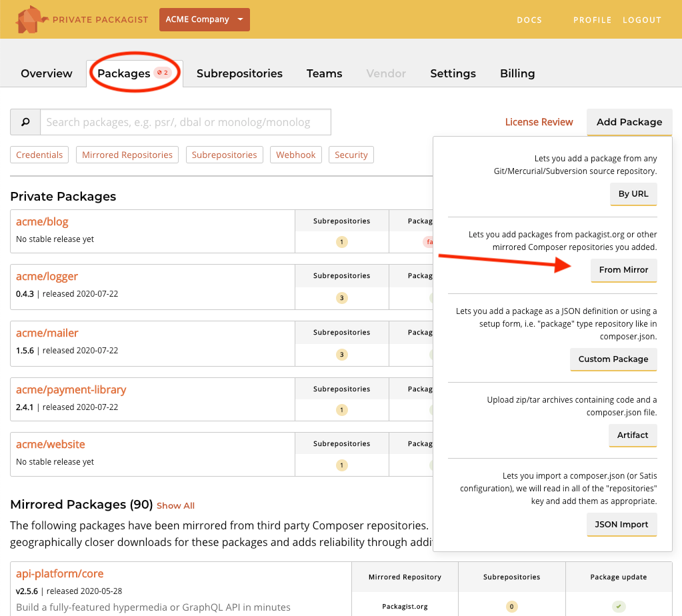Switch to the Teams tab
The height and width of the screenshot is (616, 682).
click(324, 73)
